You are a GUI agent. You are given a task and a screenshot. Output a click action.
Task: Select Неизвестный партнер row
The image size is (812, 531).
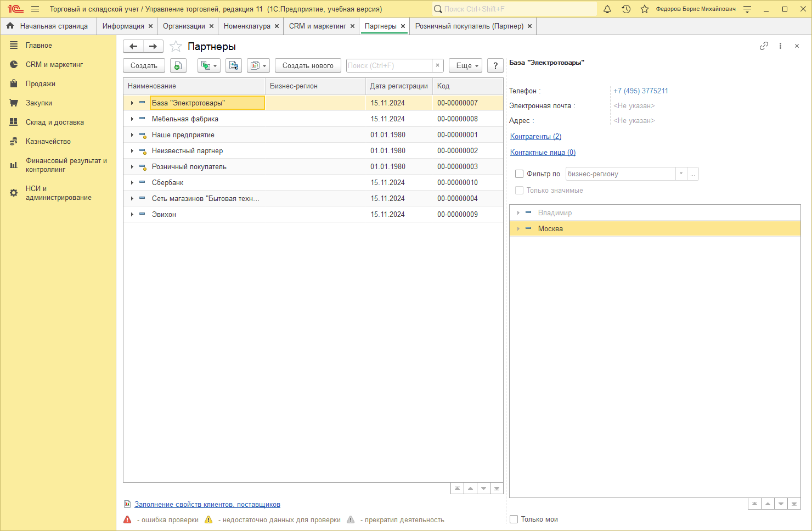point(313,151)
